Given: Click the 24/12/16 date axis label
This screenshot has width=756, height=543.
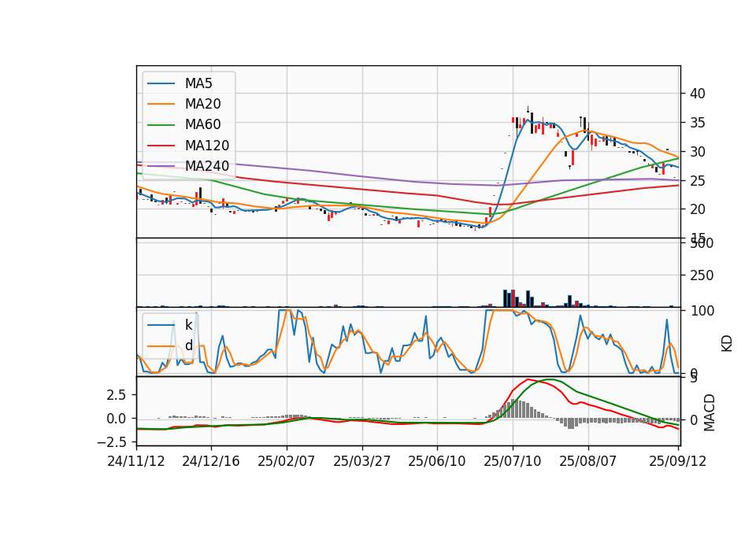Looking at the screenshot, I should pyautogui.click(x=211, y=461).
